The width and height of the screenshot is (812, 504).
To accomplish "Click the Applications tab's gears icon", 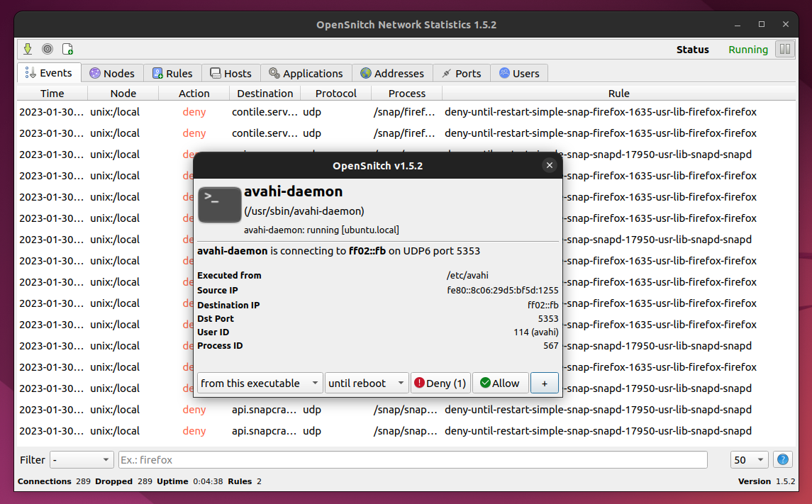I will 274,73.
